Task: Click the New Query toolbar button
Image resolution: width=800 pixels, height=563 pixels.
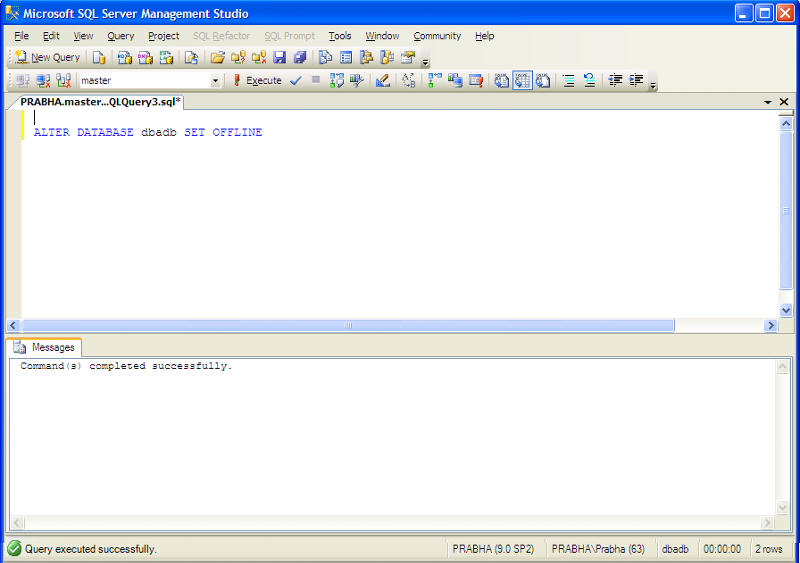Action: [47, 57]
